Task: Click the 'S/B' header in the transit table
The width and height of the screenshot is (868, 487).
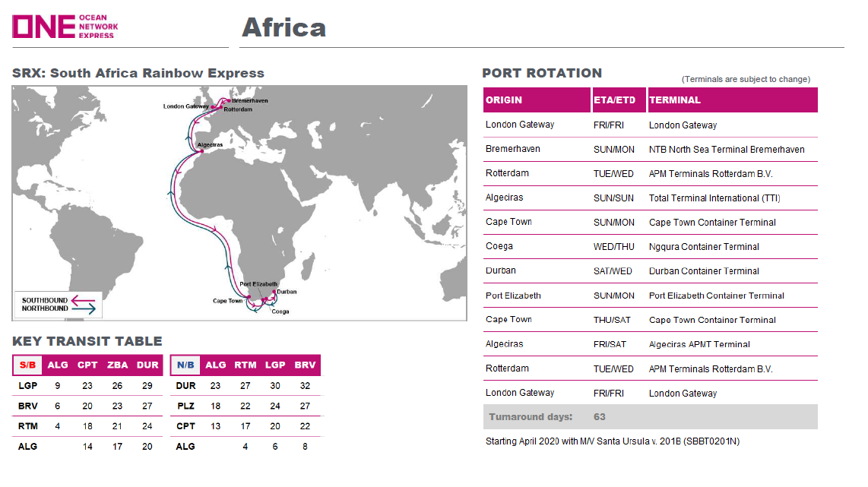Action: coord(27,365)
